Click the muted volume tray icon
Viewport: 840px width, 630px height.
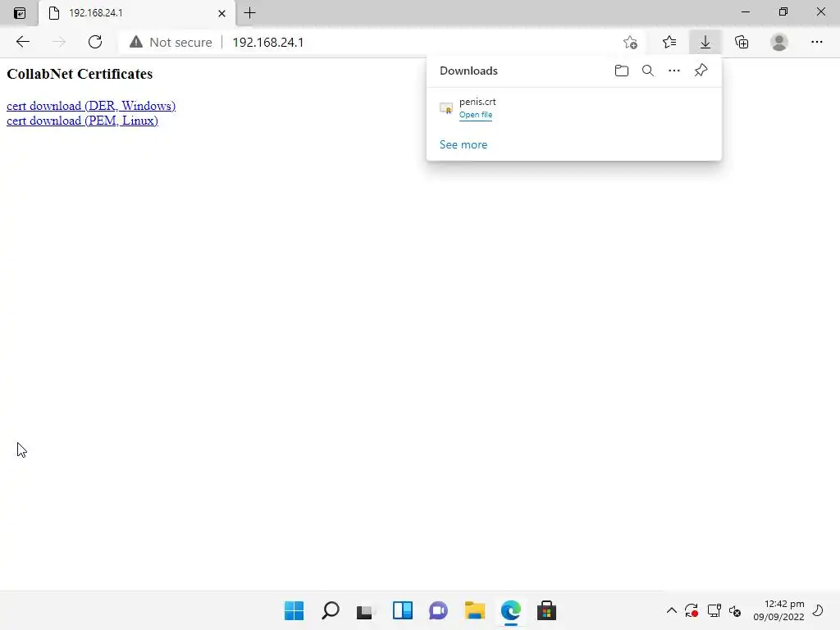[735, 611]
